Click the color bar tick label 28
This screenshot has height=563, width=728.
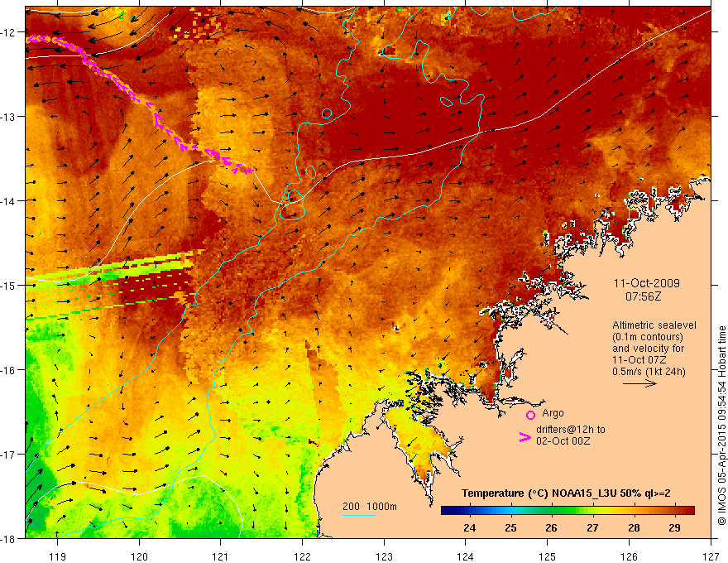point(634,528)
